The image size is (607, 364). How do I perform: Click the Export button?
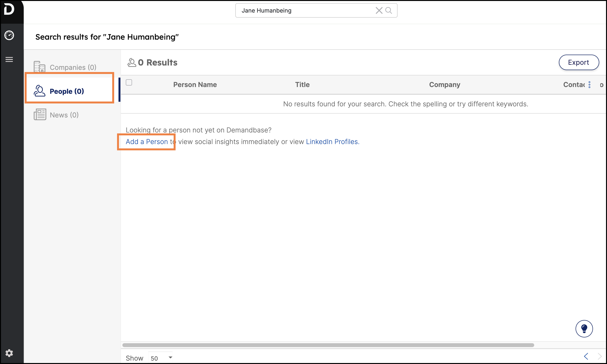[x=578, y=62]
